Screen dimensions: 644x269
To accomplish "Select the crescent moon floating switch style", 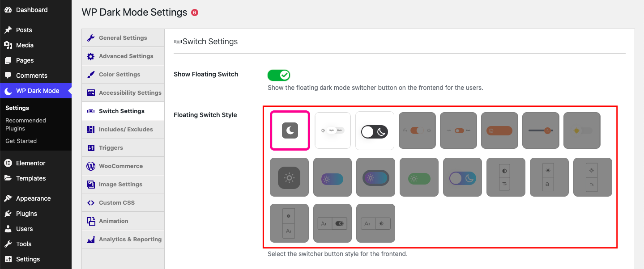I will pyautogui.click(x=289, y=130).
